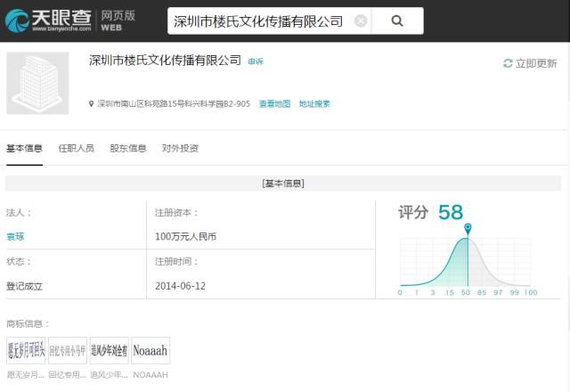Viewport: 570px width, 392px height.
Task: Open the Noaaah trademark thumbnail
Action: point(151,350)
